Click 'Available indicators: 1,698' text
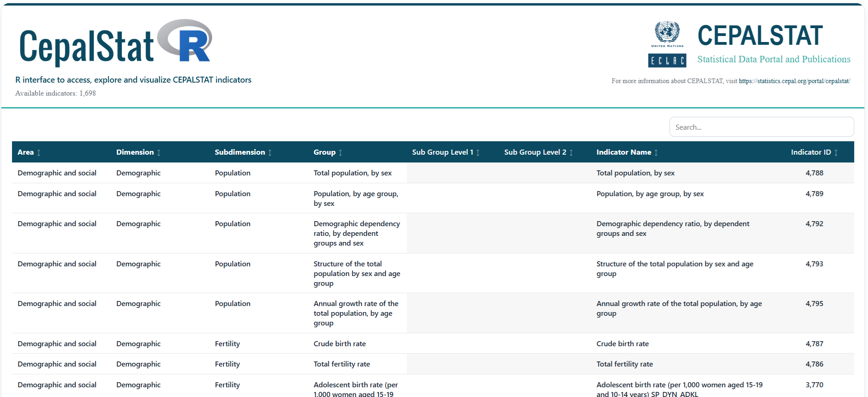The height and width of the screenshot is (397, 868). tap(55, 93)
